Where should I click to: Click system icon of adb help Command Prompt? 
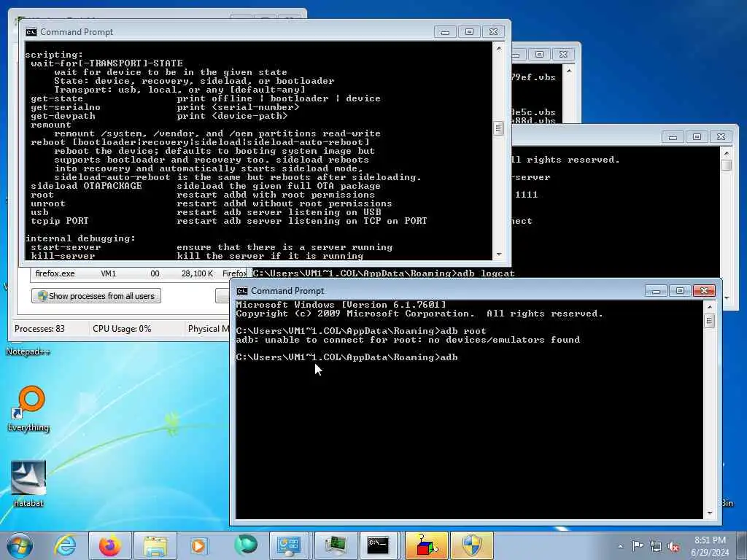(x=31, y=32)
